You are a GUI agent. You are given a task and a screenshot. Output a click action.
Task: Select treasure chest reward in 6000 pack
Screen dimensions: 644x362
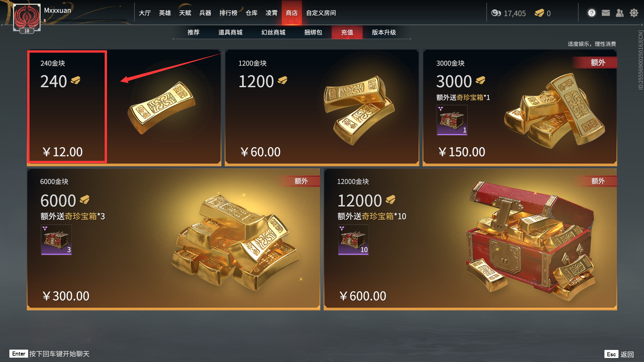56,240
